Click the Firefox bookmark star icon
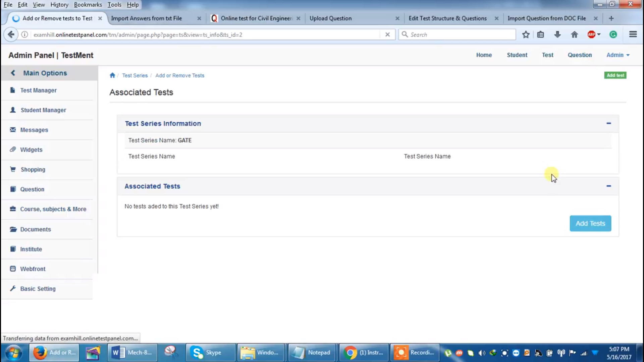Image resolution: width=644 pixels, height=362 pixels. click(x=526, y=35)
